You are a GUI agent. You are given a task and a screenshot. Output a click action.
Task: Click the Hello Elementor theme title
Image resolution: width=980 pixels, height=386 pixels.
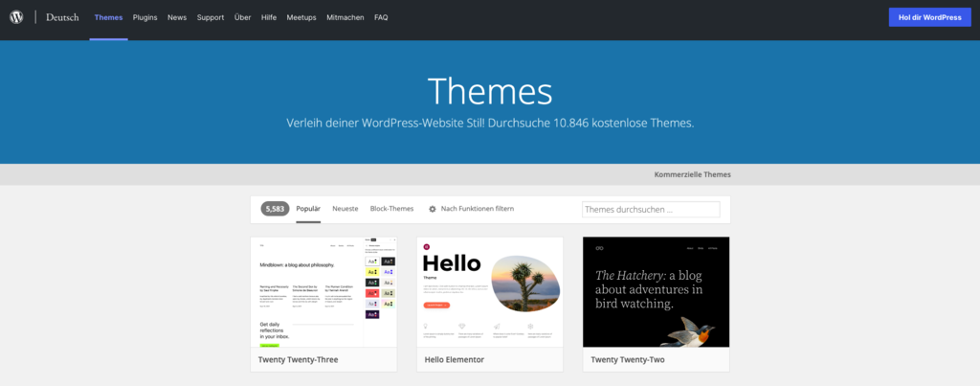click(x=455, y=360)
